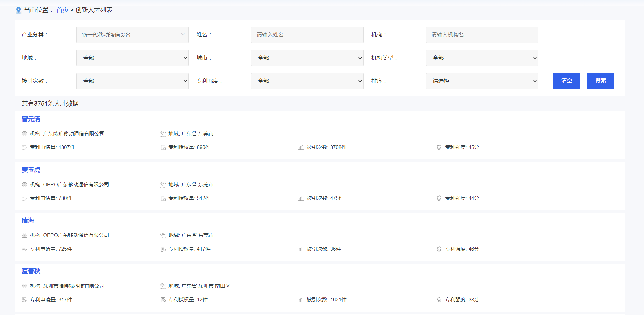644x315 pixels.
Task: Click 机构: 深圳市唯特视科技有限公司 text
Action: click(67, 286)
